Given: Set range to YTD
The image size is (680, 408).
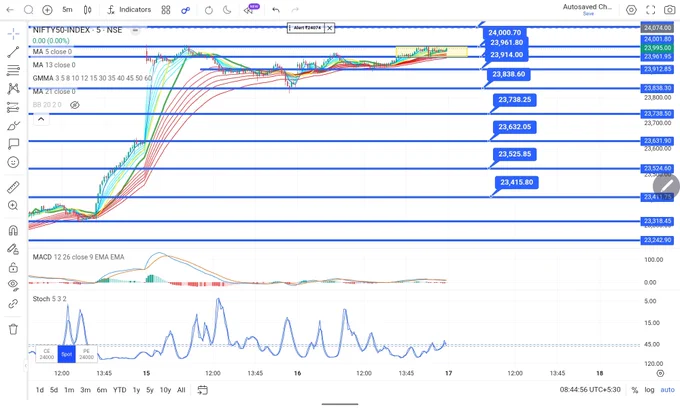Looking at the screenshot, I should tap(120, 390).
